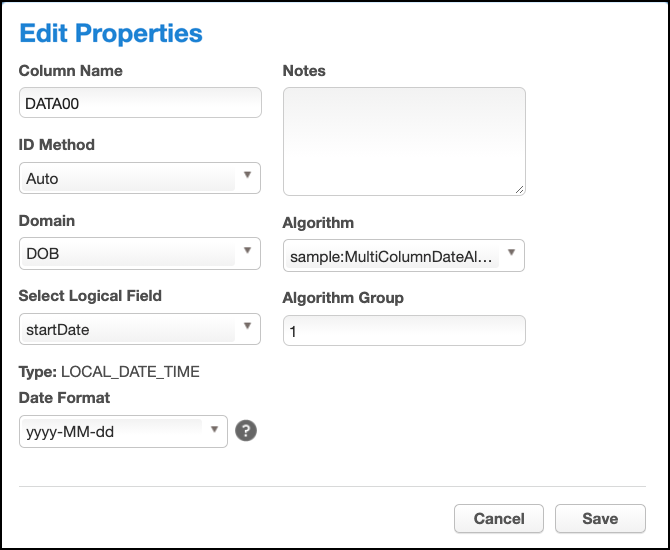
Task: Click the Domain label text
Action: (47, 221)
